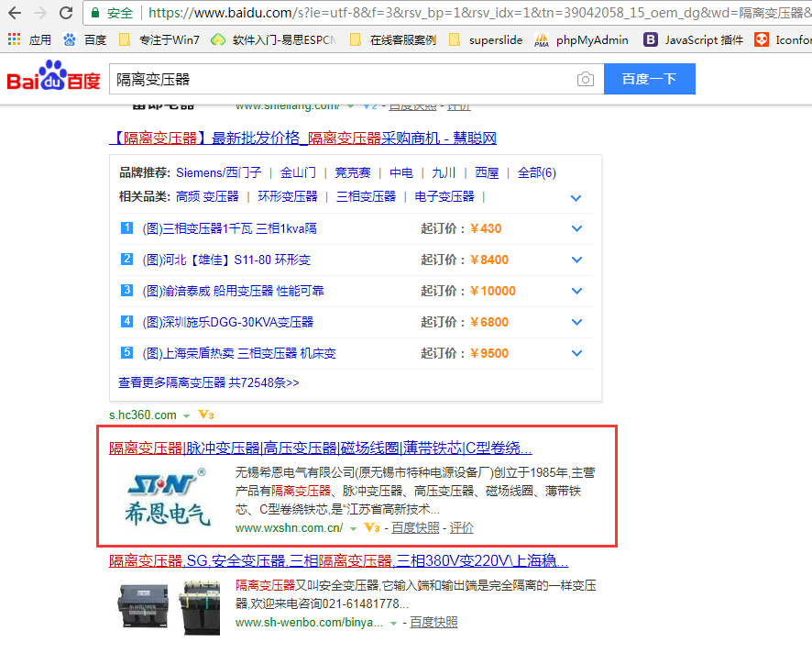Click the number 5 badge in product list

126,352
